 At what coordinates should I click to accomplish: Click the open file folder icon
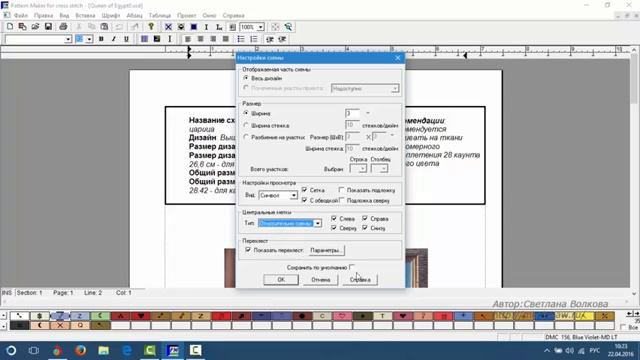click(x=36, y=27)
